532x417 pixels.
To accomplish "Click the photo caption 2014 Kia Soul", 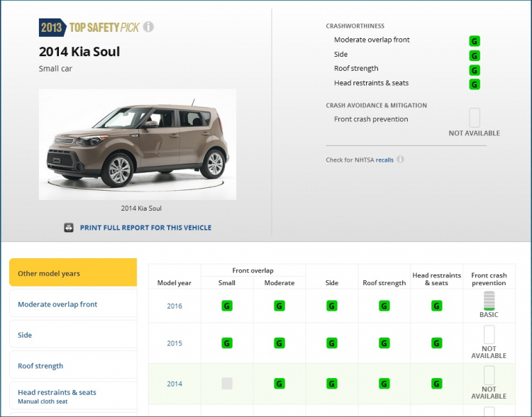I will [141, 208].
